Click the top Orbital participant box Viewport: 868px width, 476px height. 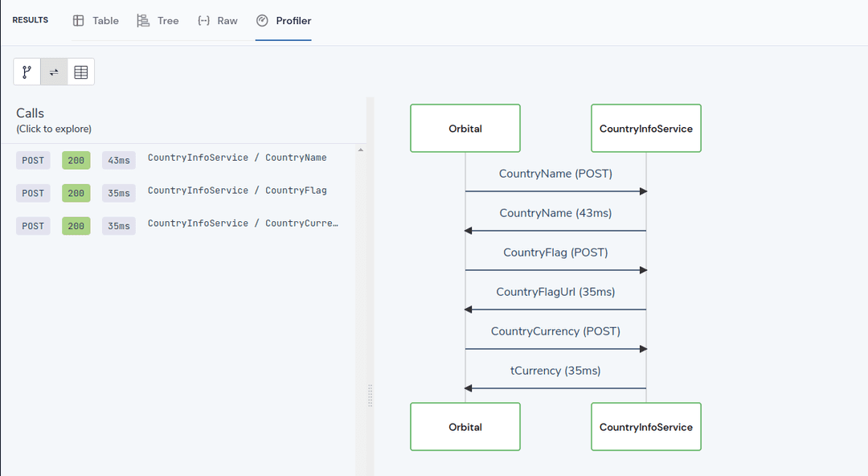click(465, 128)
